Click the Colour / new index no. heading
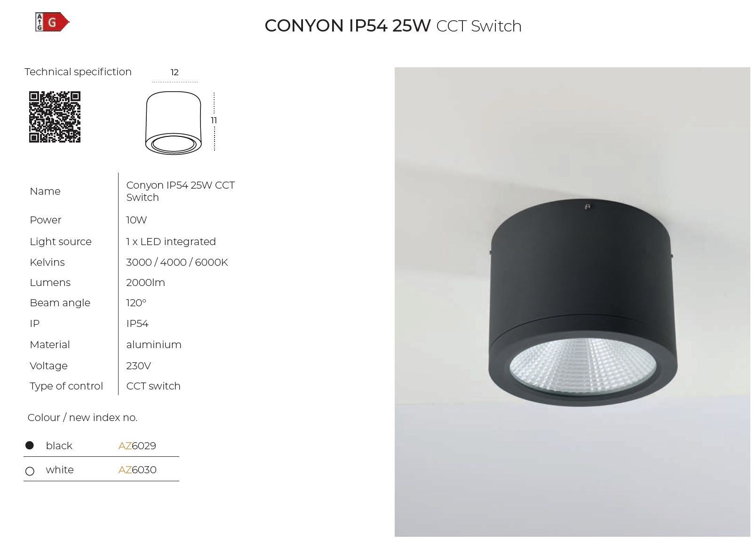756x557 pixels. point(82,417)
